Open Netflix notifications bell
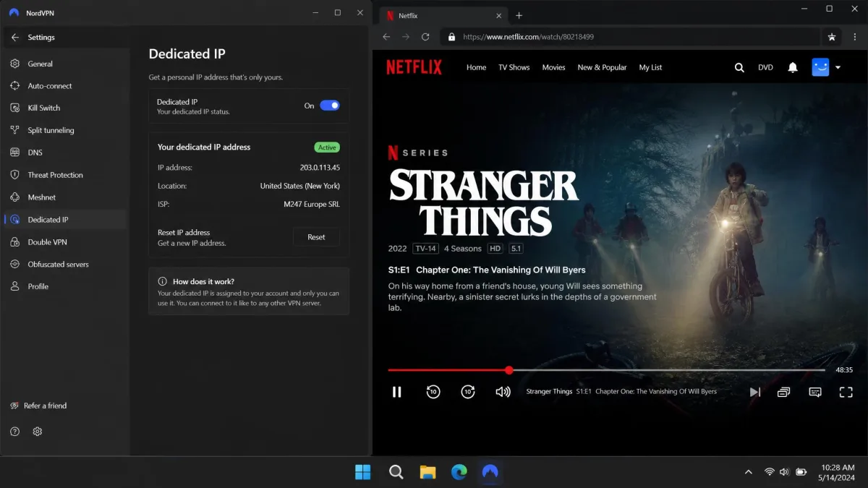 coord(793,67)
